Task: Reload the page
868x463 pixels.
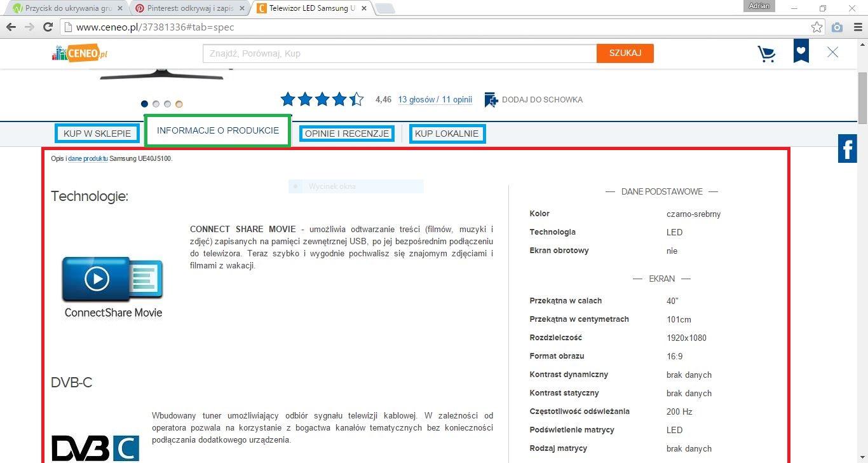Action: point(48,27)
